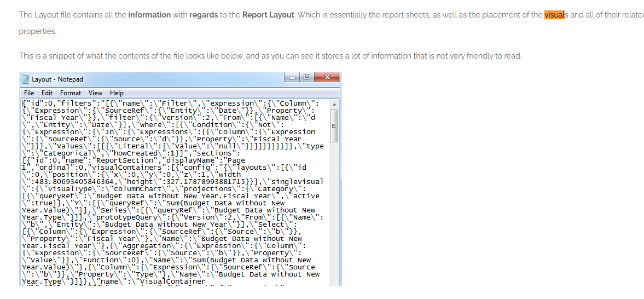
Task: Click the bold word 'regards' in paragraph
Action: click(x=204, y=15)
